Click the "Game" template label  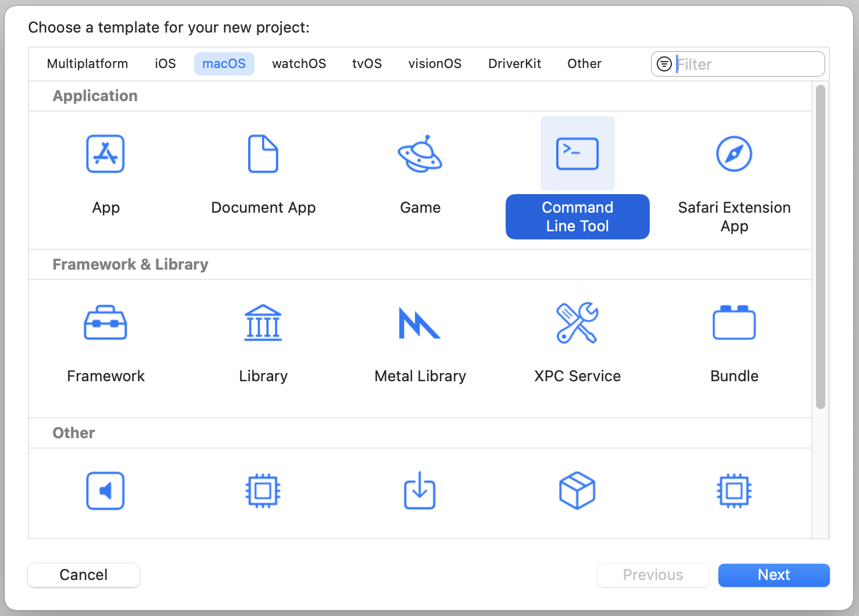pyautogui.click(x=420, y=207)
